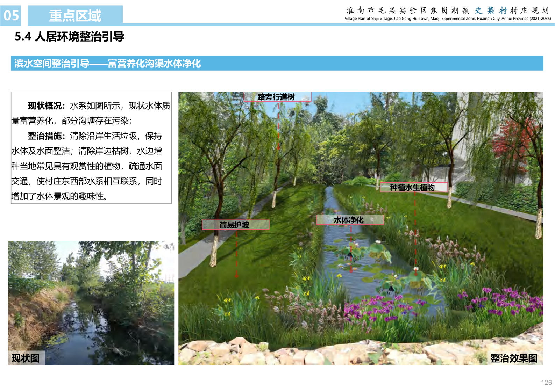Click the 现状图 caption label
This screenshot has height=392, width=555.
click(26, 358)
